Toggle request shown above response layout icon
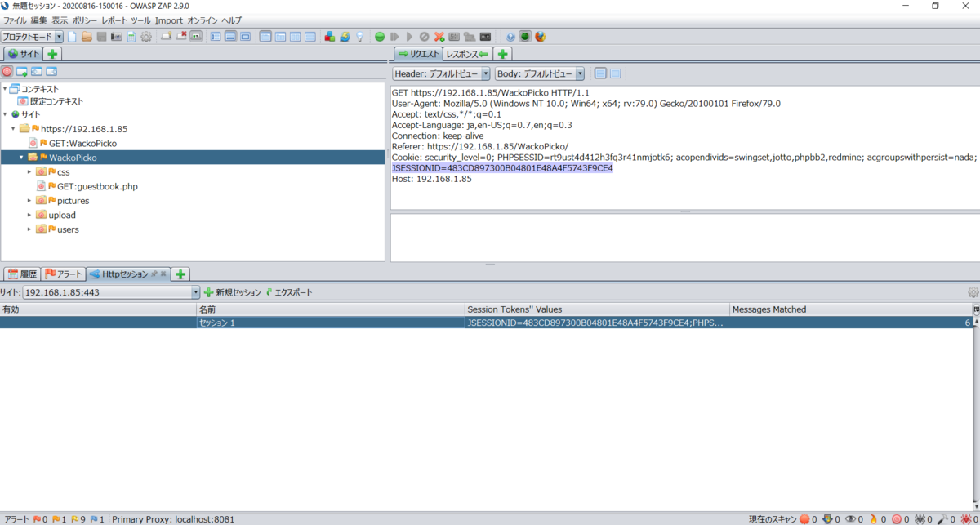980x525 pixels. click(x=310, y=37)
